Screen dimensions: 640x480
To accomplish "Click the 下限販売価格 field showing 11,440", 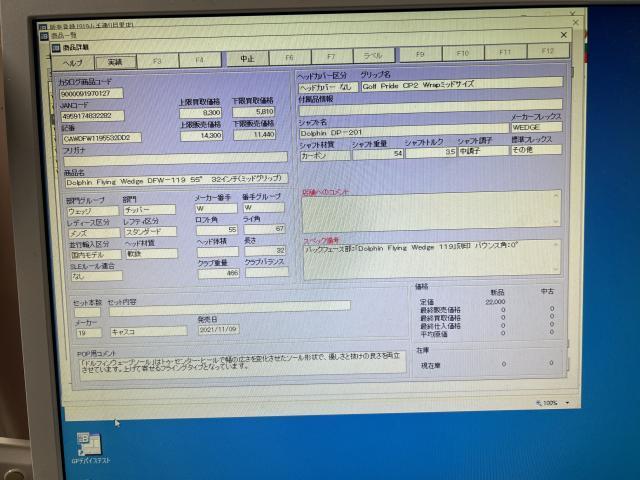I will point(255,134).
